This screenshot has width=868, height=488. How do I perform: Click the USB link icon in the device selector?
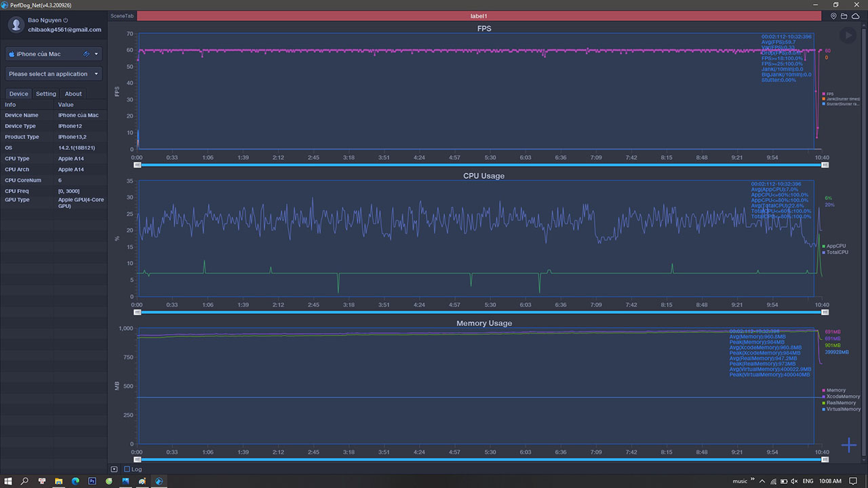click(86, 54)
